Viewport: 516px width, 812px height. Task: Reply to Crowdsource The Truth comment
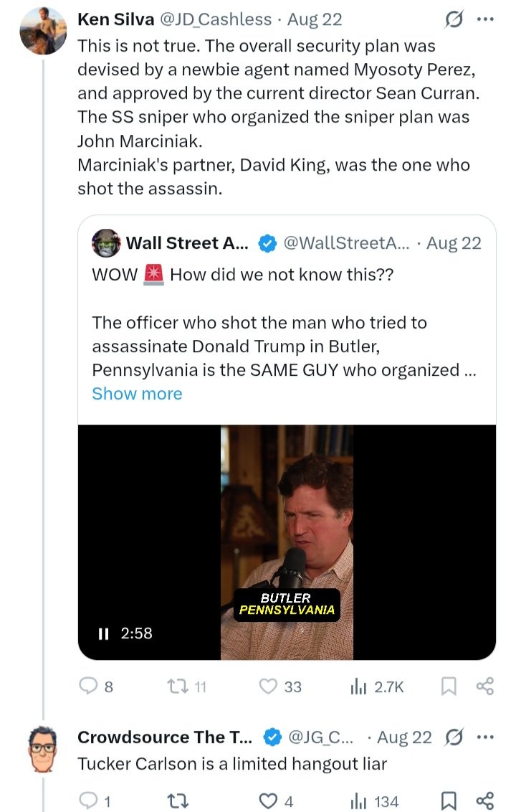pyautogui.click(x=88, y=801)
